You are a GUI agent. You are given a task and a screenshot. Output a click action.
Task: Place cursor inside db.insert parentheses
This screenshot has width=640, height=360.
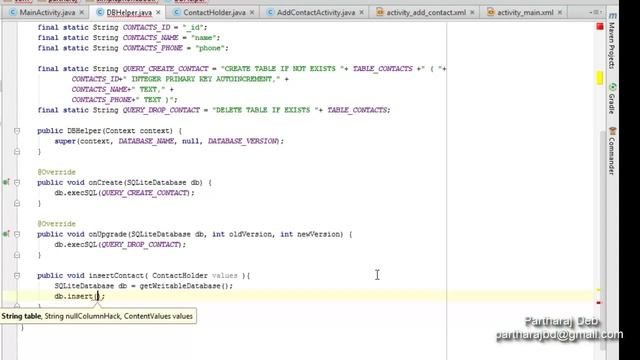coord(98,296)
